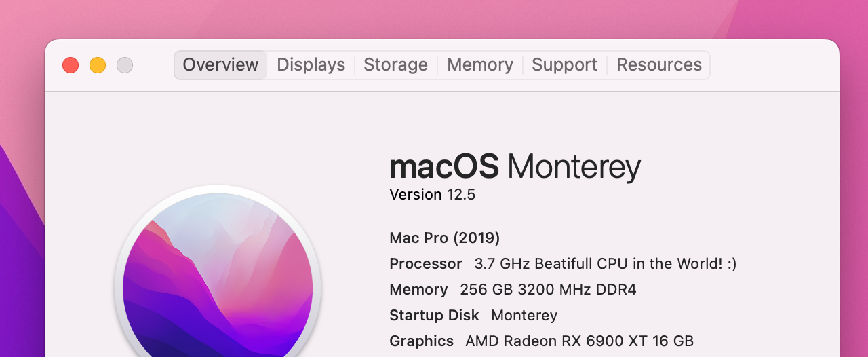868x357 pixels.
Task: Click the grayed-out zoom window button
Action: click(x=125, y=65)
